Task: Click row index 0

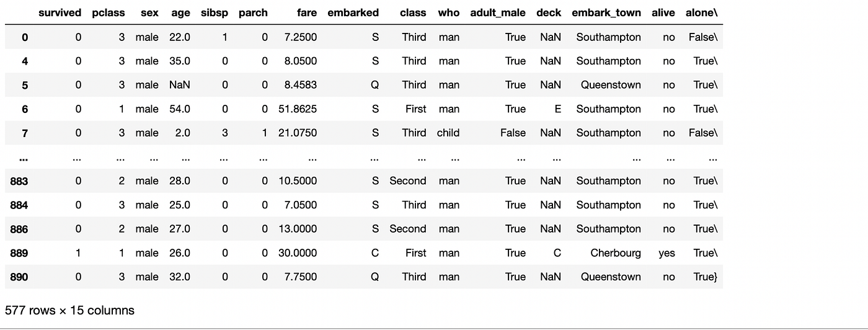Action: (25, 37)
